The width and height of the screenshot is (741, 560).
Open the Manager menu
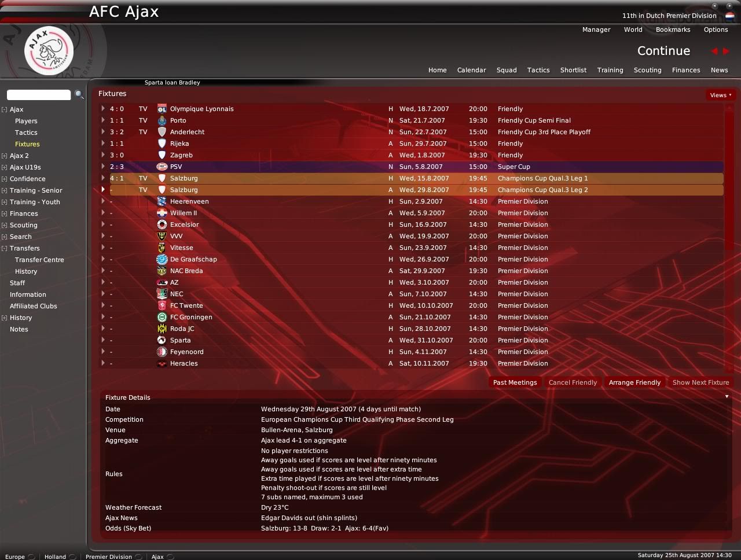(x=596, y=30)
